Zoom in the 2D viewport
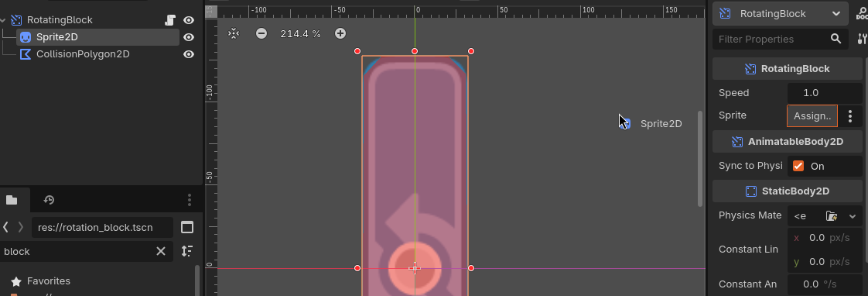This screenshot has height=296, width=868. coord(340,33)
